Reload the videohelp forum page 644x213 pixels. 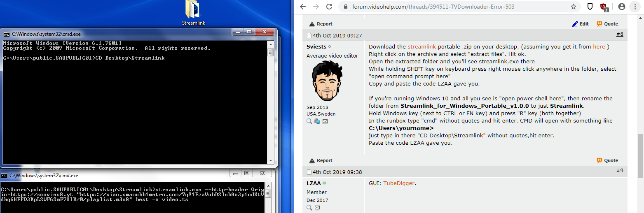329,7
